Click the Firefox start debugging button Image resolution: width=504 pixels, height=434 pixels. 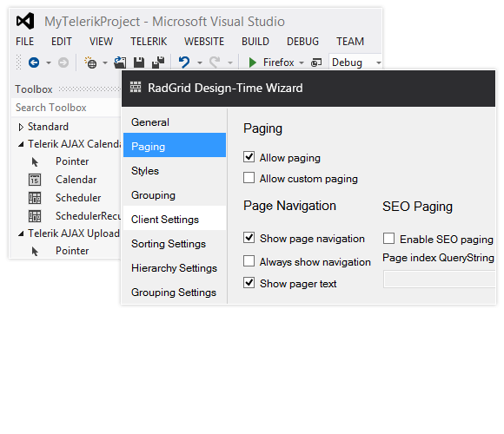(x=271, y=62)
